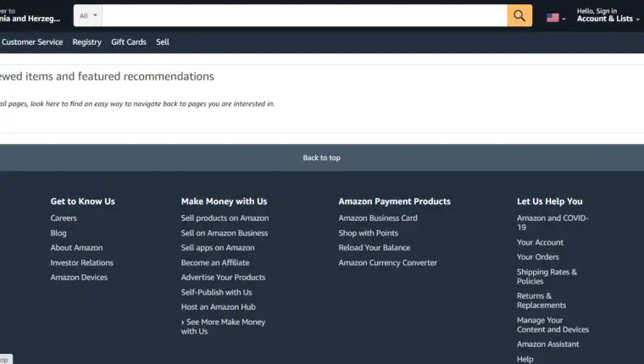Open the Careers footer link
The image size is (644, 364).
64,218
